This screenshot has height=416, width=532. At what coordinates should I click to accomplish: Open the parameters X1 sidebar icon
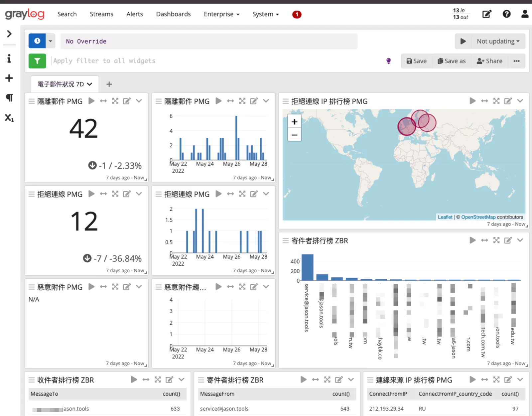pyautogui.click(x=9, y=117)
